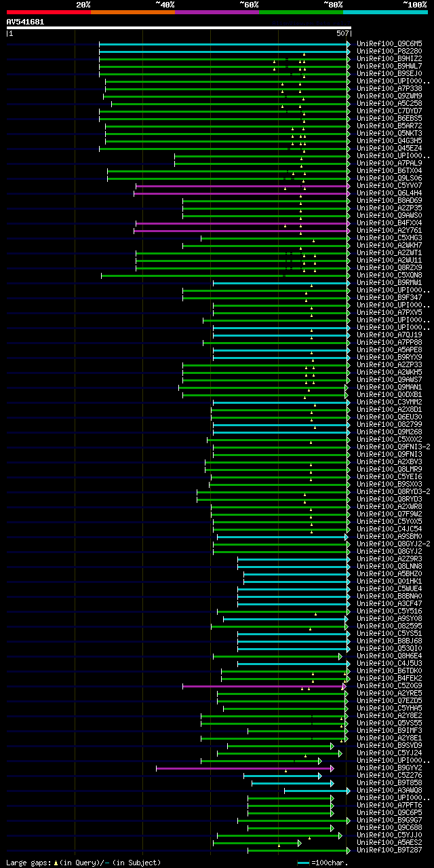This screenshot has width=434, height=868.
Task: Click the cyan ~100% identity legend segment
Action: click(x=384, y=12)
